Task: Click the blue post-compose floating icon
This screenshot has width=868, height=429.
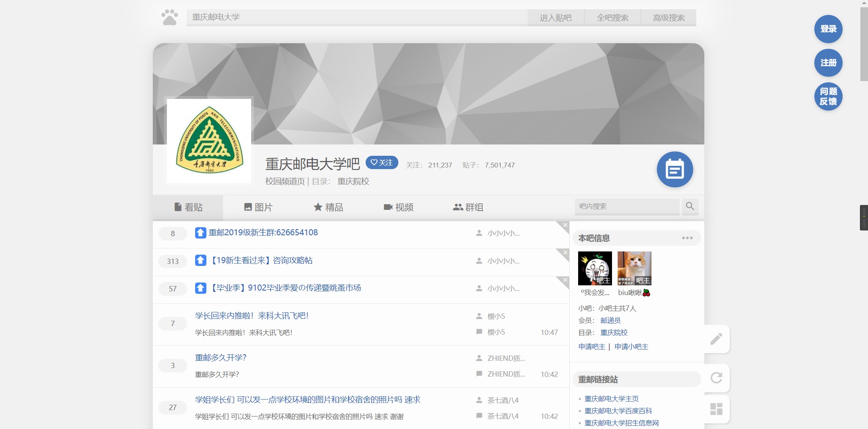Action: point(675,170)
